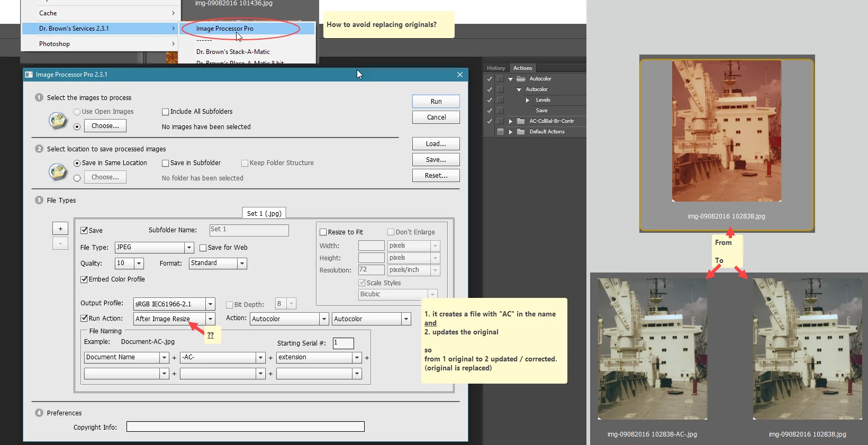Click the Default Actions folder icon
This screenshot has height=445, width=868.
tap(521, 132)
